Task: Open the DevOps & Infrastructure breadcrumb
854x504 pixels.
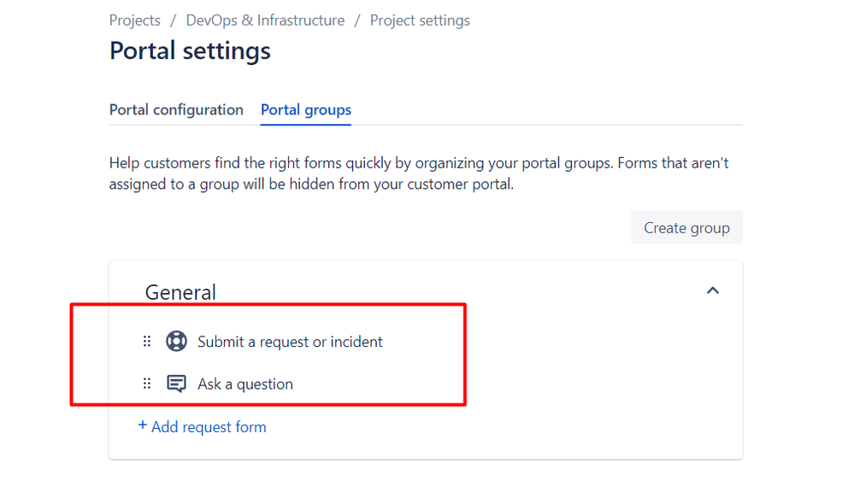Action: [x=265, y=21]
